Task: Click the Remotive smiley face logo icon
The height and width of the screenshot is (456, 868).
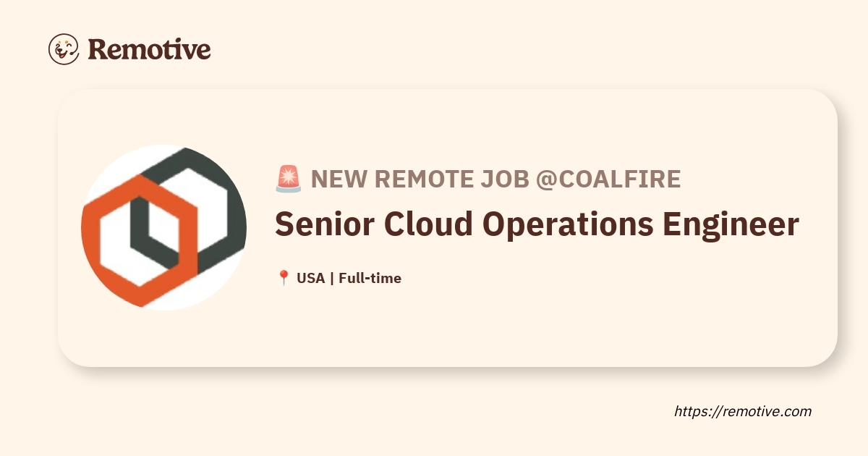Action: (64, 49)
